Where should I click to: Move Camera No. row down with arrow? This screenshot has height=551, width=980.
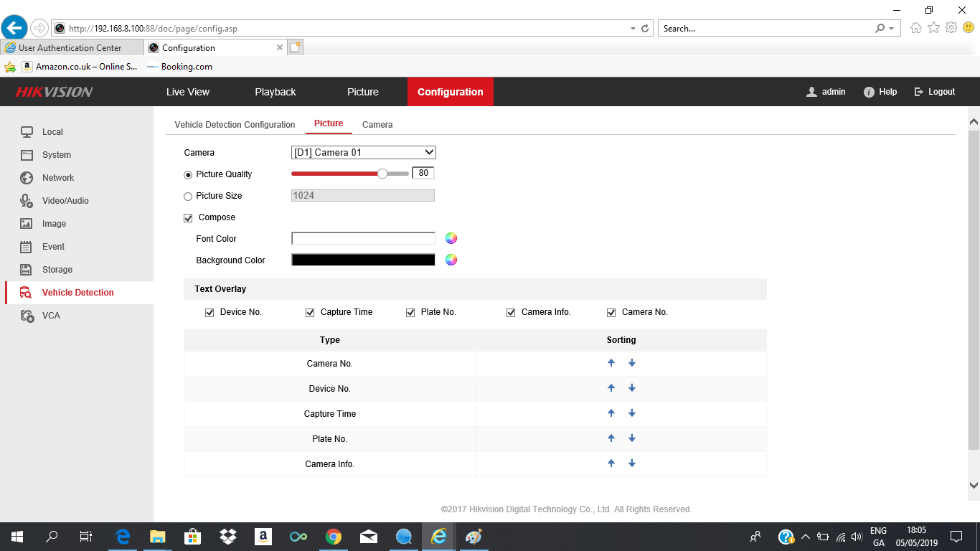[x=632, y=363]
